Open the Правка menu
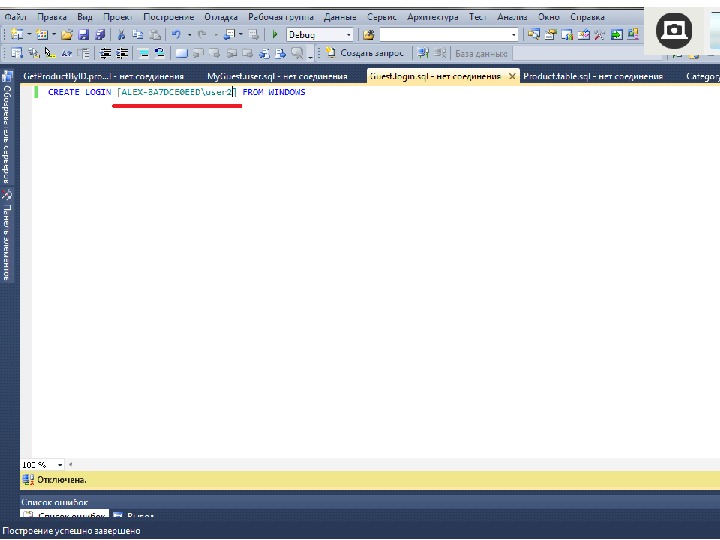The height and width of the screenshot is (540, 720). [52, 17]
